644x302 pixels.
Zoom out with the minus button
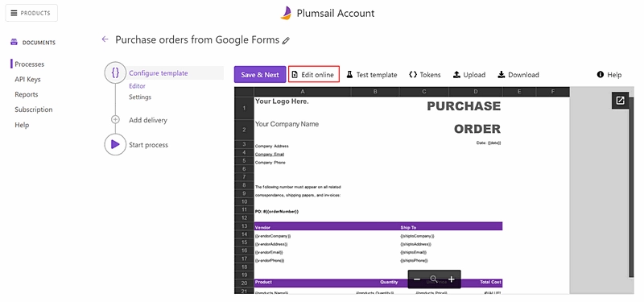coord(417,279)
